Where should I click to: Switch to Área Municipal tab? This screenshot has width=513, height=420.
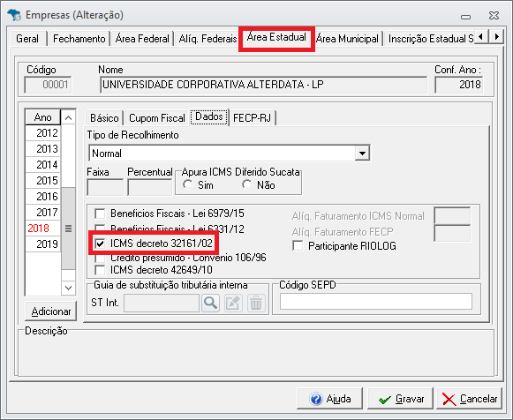click(347, 39)
